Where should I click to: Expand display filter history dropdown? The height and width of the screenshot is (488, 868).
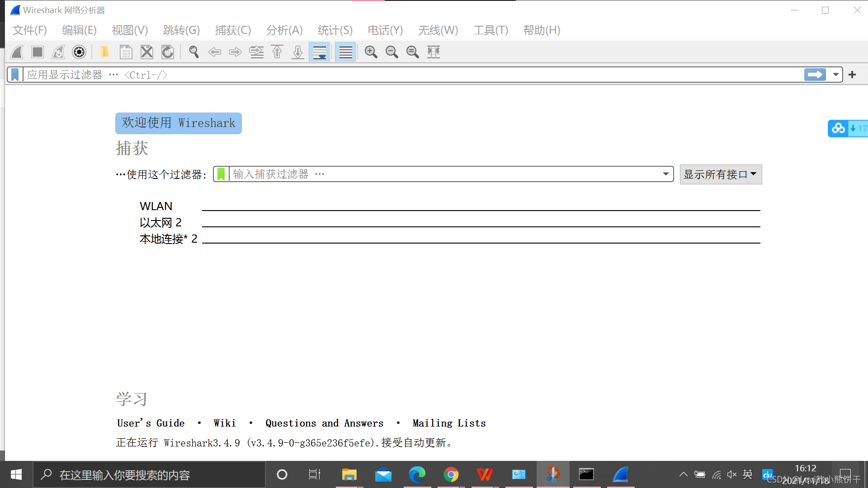pyautogui.click(x=835, y=75)
